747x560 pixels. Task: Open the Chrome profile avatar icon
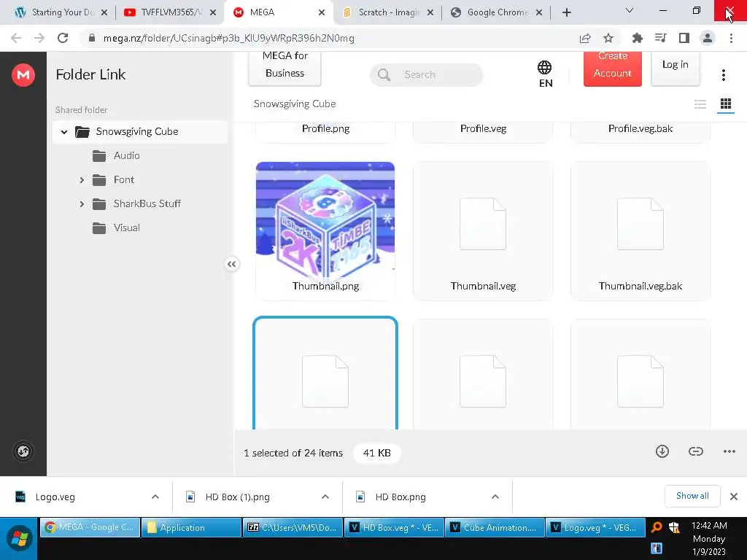pyautogui.click(x=708, y=38)
